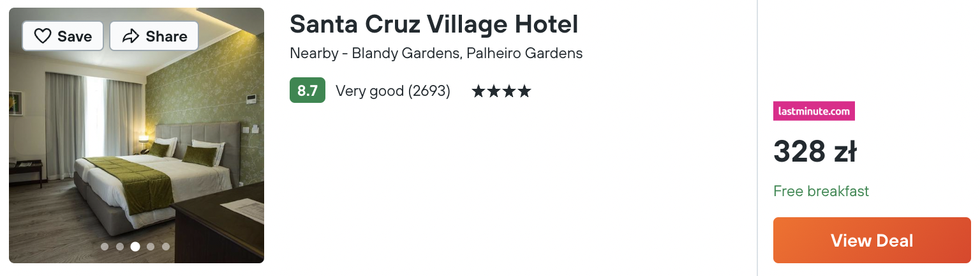
Task: Open the hotel room photo
Action: [137, 135]
